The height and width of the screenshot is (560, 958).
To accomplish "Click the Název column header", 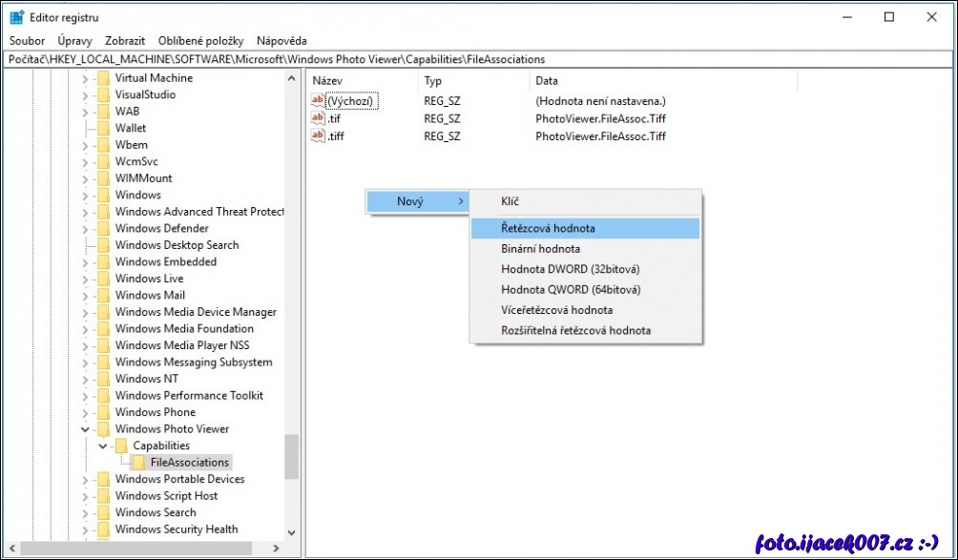I will click(x=327, y=81).
